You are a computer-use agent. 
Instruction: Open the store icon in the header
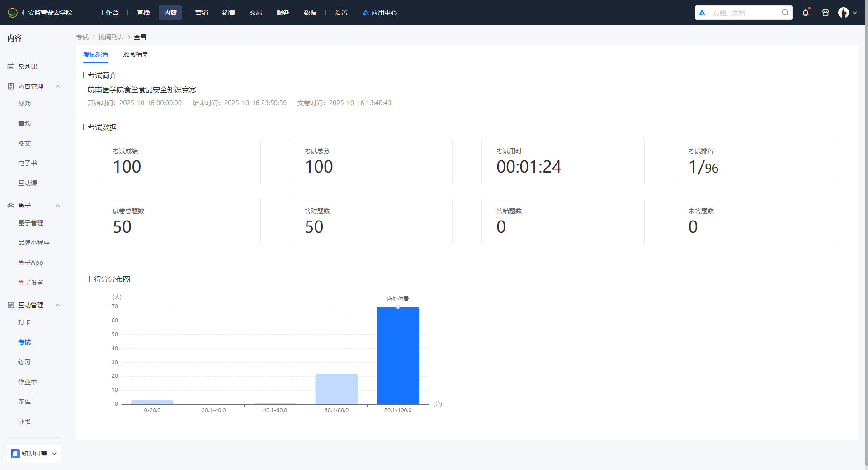tap(826, 13)
